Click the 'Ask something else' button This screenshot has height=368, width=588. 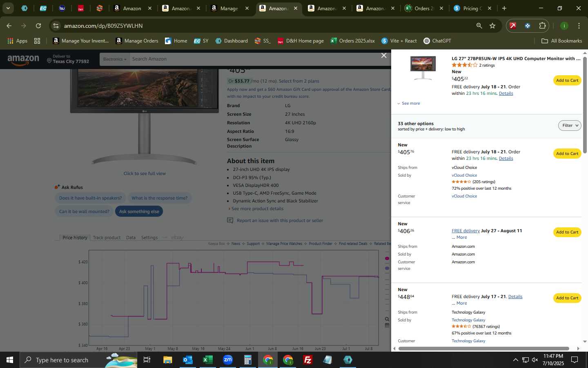(139, 211)
